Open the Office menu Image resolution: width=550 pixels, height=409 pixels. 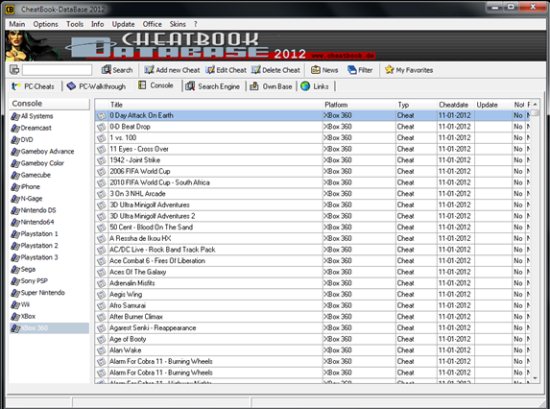152,24
